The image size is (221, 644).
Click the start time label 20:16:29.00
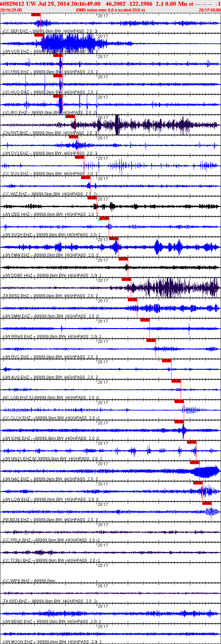[x=11, y=10]
